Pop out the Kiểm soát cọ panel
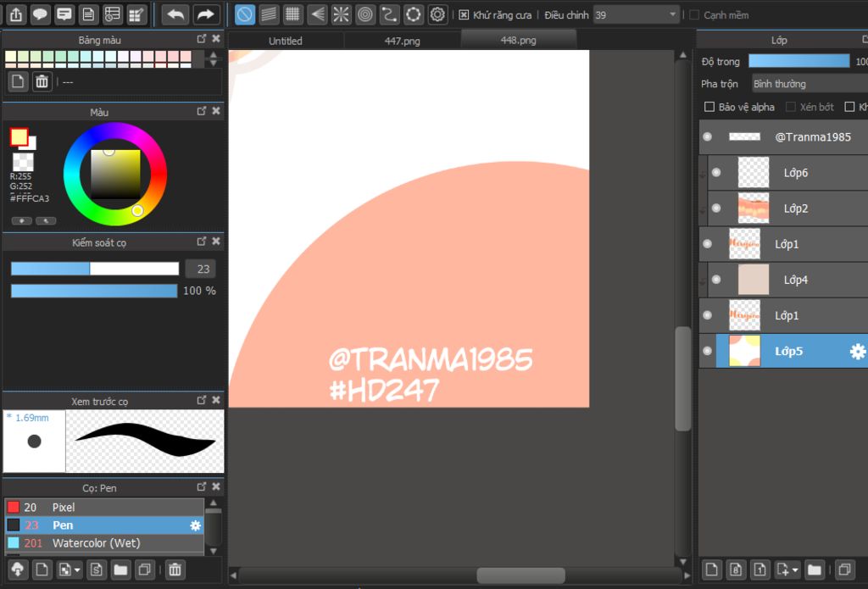 [x=202, y=242]
